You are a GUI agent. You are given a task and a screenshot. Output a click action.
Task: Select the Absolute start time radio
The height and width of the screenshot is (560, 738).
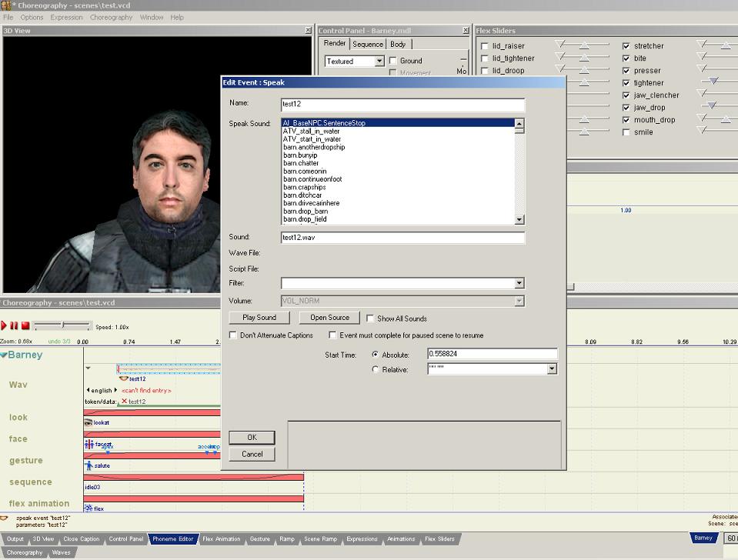(375, 355)
